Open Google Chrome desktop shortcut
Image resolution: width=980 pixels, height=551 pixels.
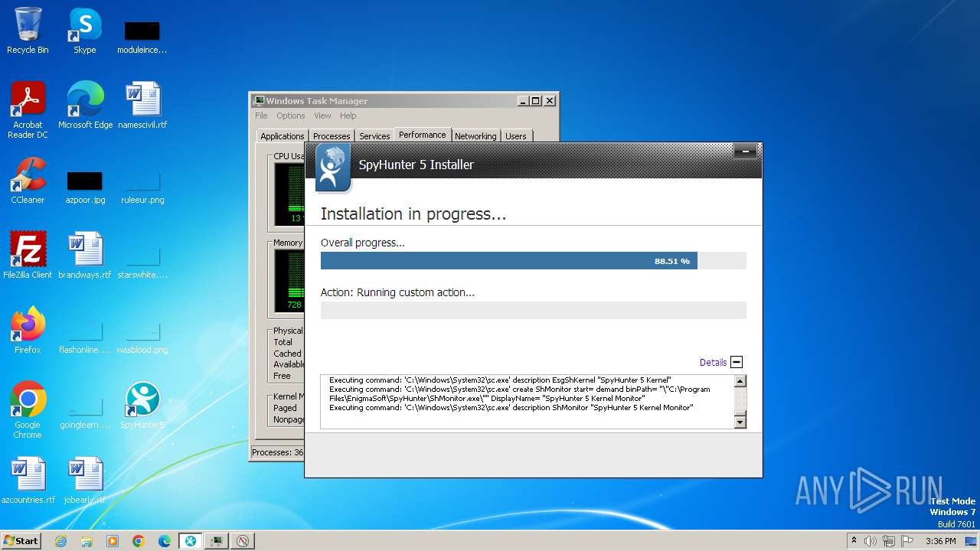point(28,409)
